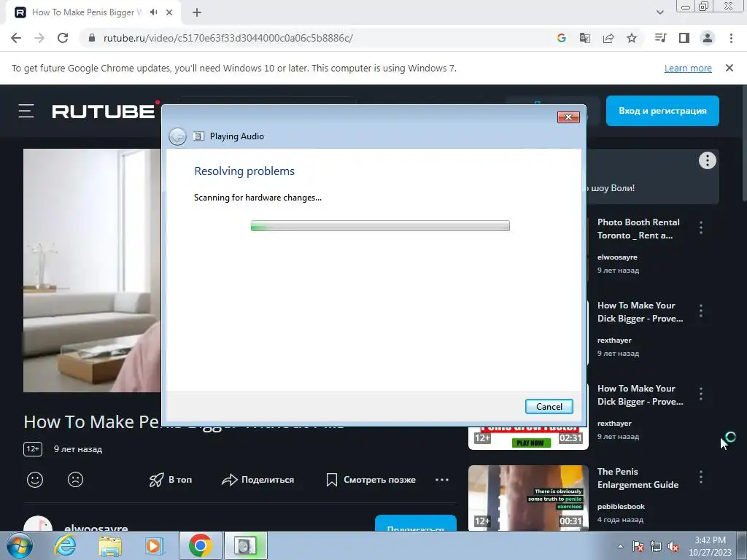Toggle the Chrome side panel
The height and width of the screenshot is (560, 747).
point(684,38)
